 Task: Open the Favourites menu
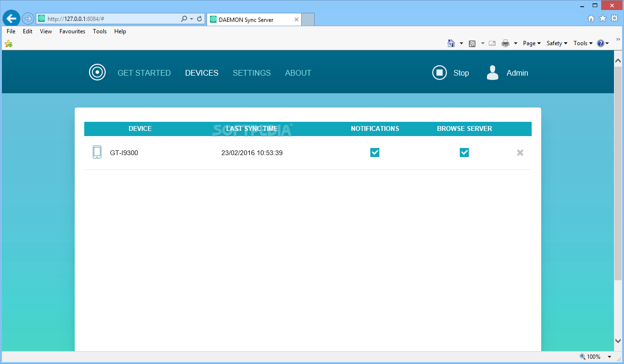point(72,31)
